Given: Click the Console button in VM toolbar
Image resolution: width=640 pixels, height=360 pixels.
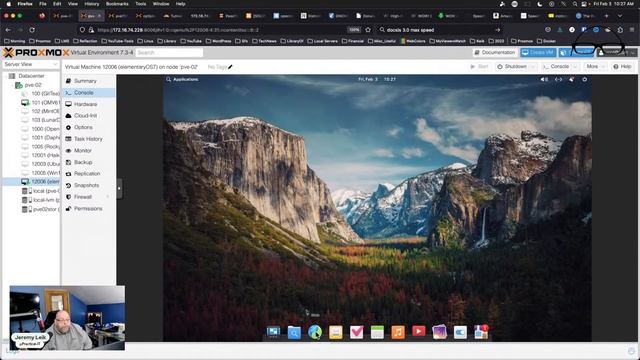Looking at the screenshot, I should click(556, 67).
